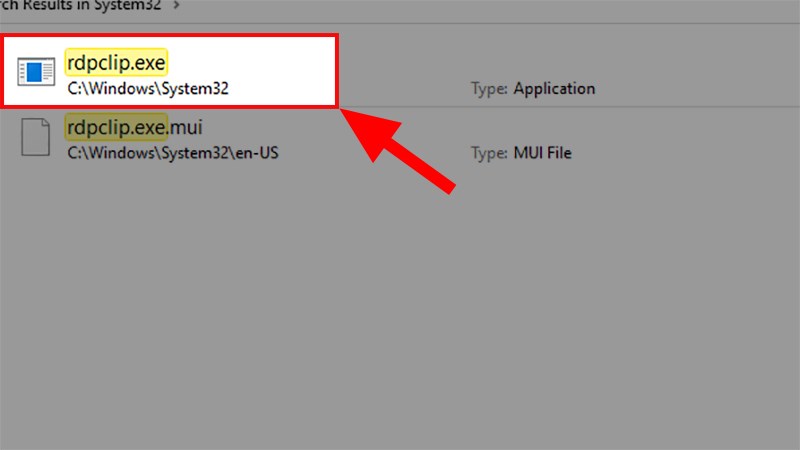
Task: Click the C:\Windows\System32 path text
Action: click(148, 88)
